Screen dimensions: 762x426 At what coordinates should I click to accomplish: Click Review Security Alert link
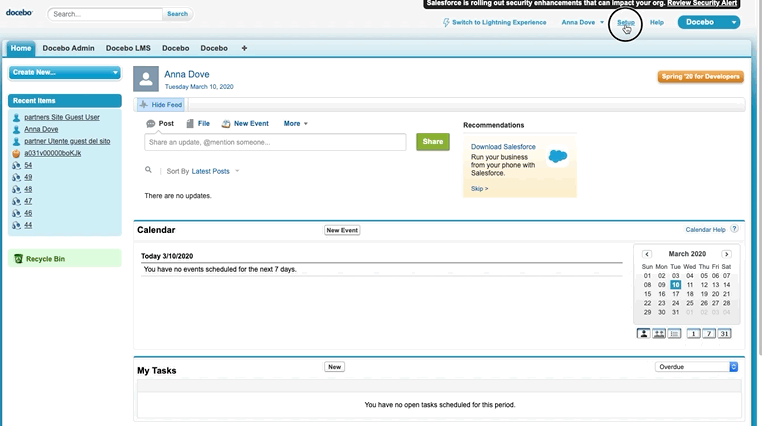(702, 3)
